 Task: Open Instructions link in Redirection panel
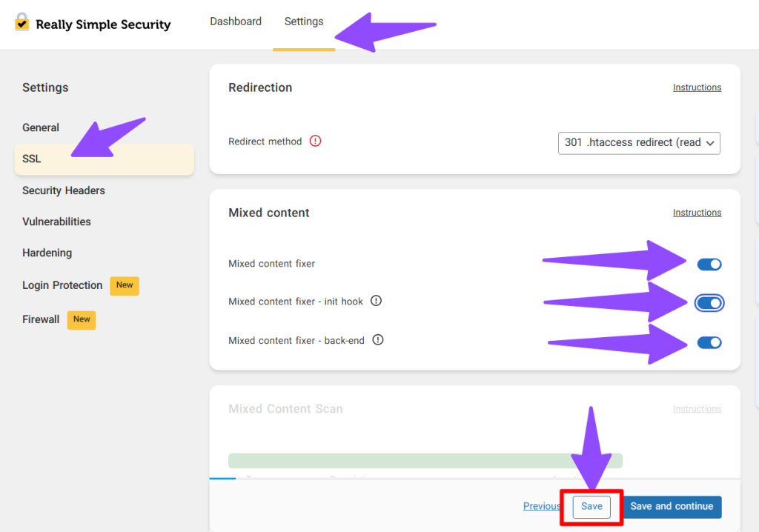[697, 87]
